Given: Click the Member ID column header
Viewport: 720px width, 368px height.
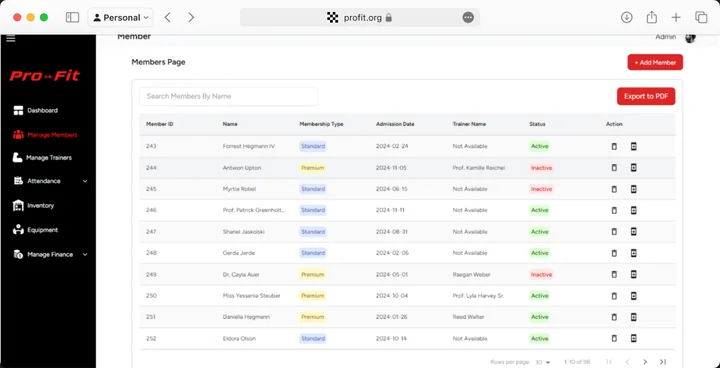Looking at the screenshot, I should pyautogui.click(x=160, y=124).
